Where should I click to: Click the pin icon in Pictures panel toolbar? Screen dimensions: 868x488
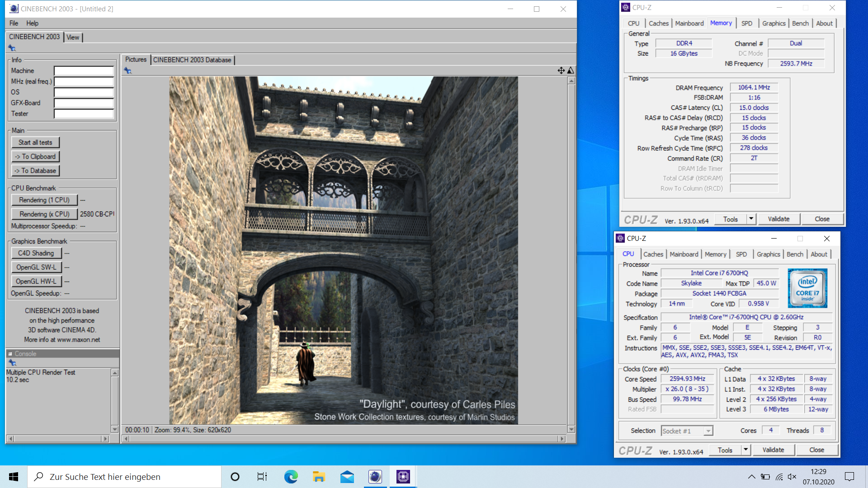click(128, 70)
